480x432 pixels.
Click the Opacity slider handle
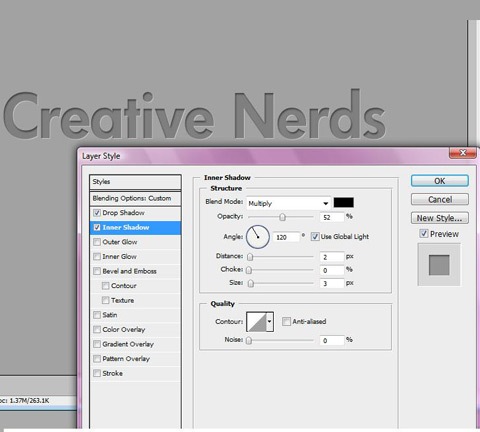click(x=282, y=217)
